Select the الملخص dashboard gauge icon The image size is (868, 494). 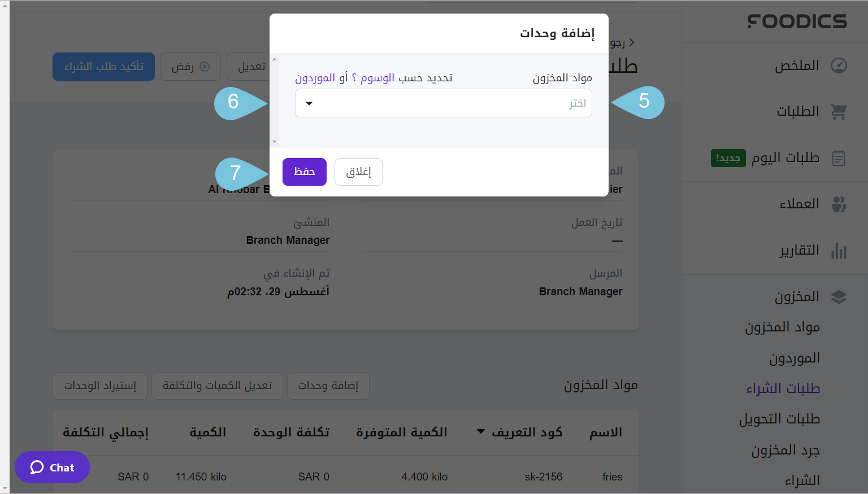[839, 65]
